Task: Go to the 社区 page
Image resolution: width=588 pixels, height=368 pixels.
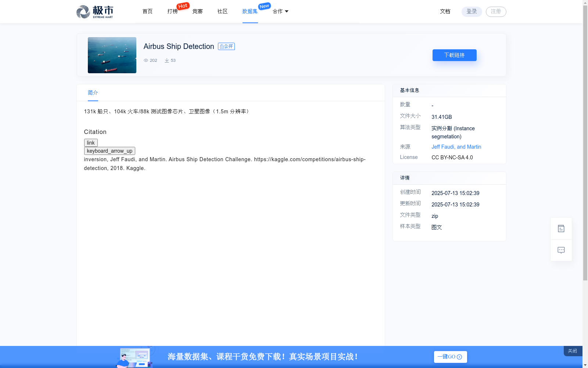Action: pyautogui.click(x=222, y=11)
